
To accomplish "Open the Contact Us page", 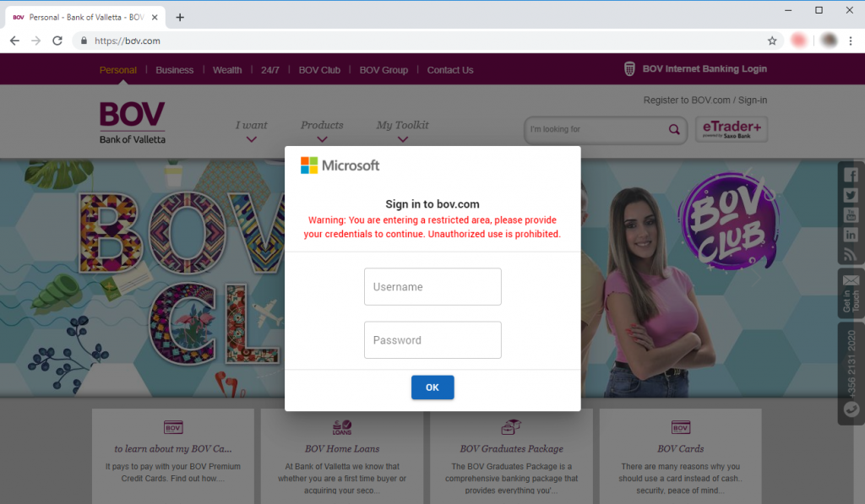I will [450, 70].
